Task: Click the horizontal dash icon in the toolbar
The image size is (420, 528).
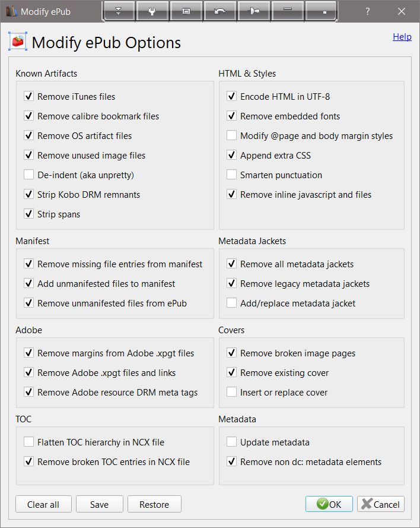Action: pyautogui.click(x=287, y=11)
